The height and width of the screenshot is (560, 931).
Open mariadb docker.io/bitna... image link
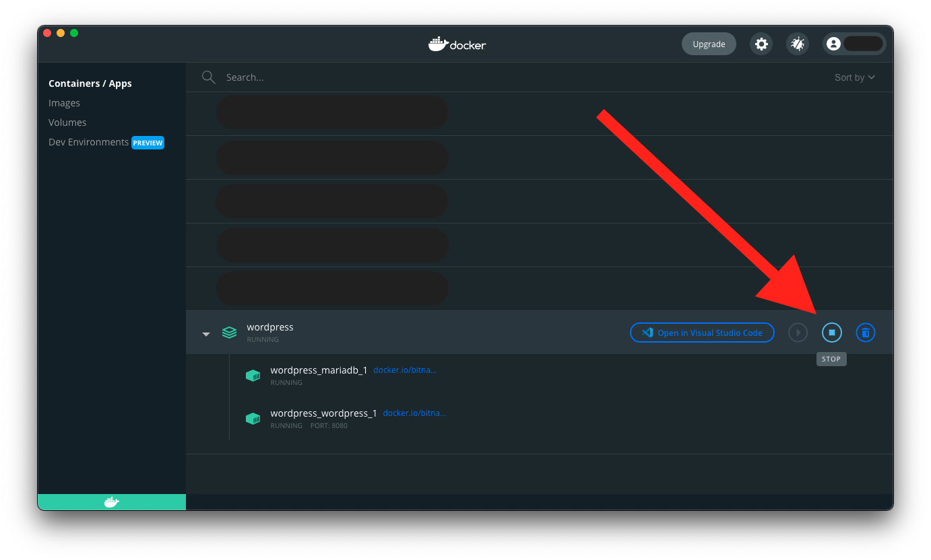pos(405,370)
